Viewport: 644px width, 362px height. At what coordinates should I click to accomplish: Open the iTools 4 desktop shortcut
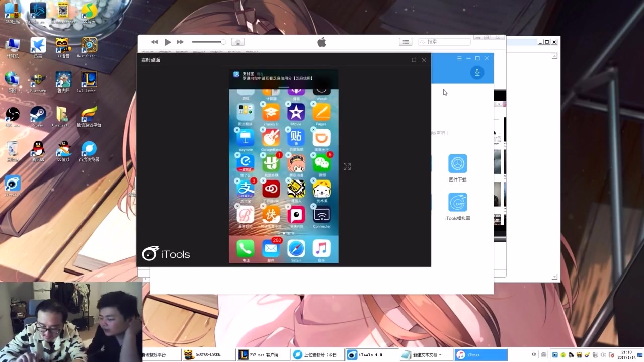[13, 186]
